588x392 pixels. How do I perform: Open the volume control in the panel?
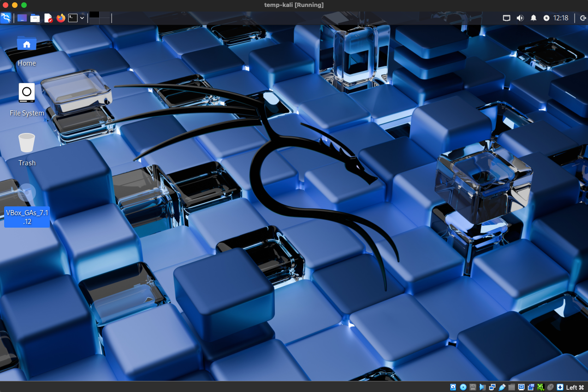coord(520,18)
